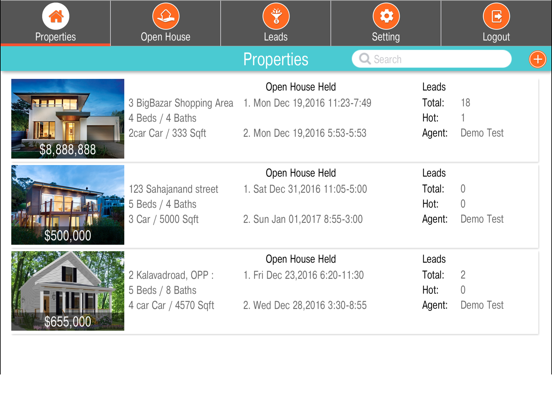Select address 123 Sahajanand street

174,189
